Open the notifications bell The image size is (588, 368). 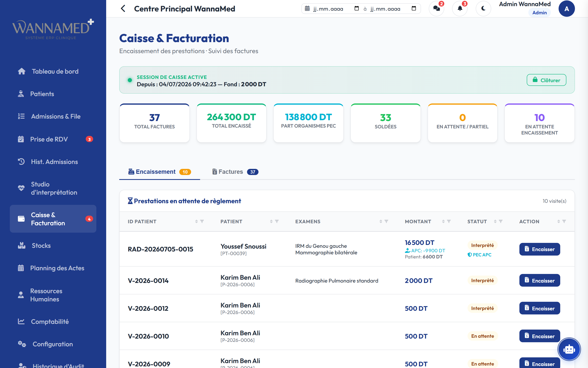pos(460,9)
